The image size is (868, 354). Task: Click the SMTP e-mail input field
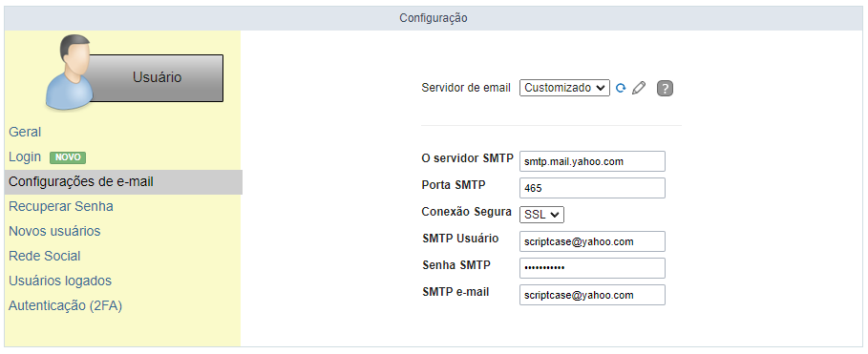pyautogui.click(x=592, y=295)
